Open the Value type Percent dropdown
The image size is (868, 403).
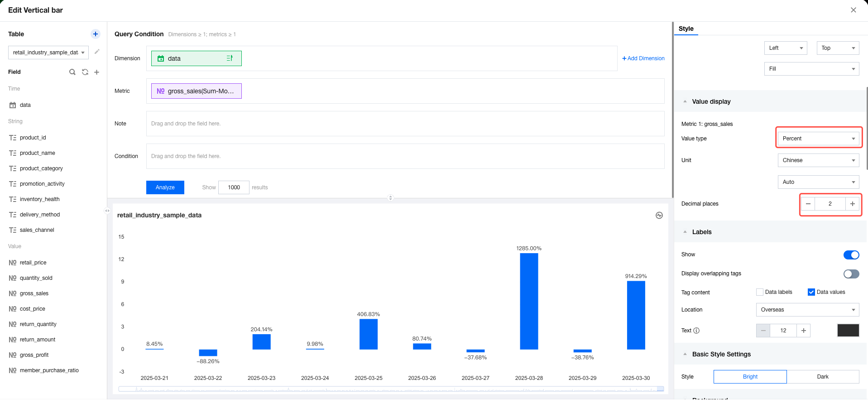819,139
